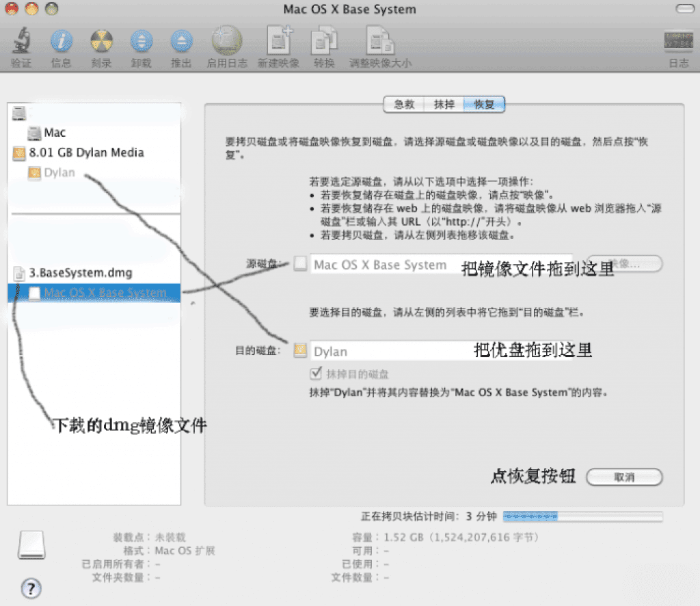Open help via the question mark button

pyautogui.click(x=31, y=588)
